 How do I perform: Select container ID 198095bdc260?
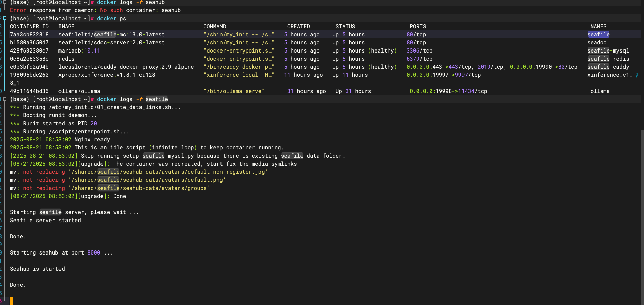(29, 75)
